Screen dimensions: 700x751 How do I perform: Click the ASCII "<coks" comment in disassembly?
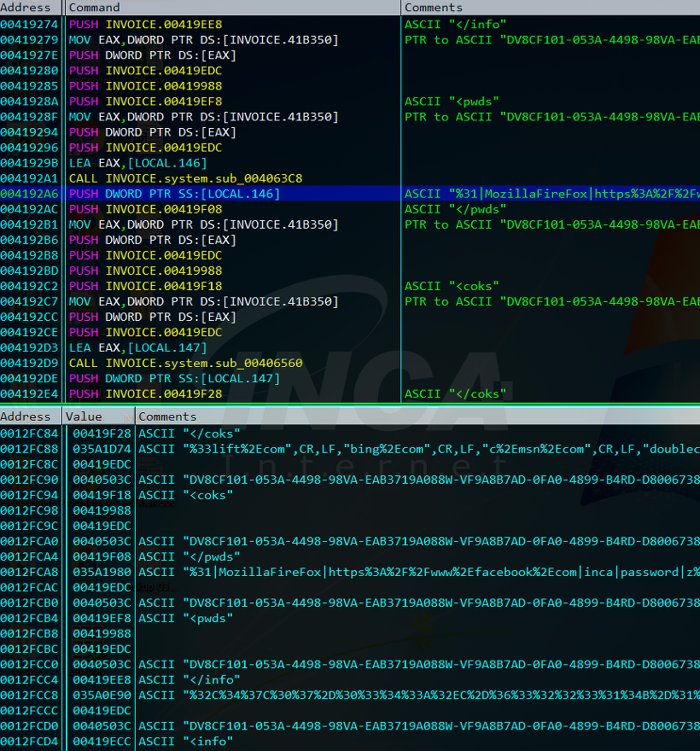click(452, 286)
